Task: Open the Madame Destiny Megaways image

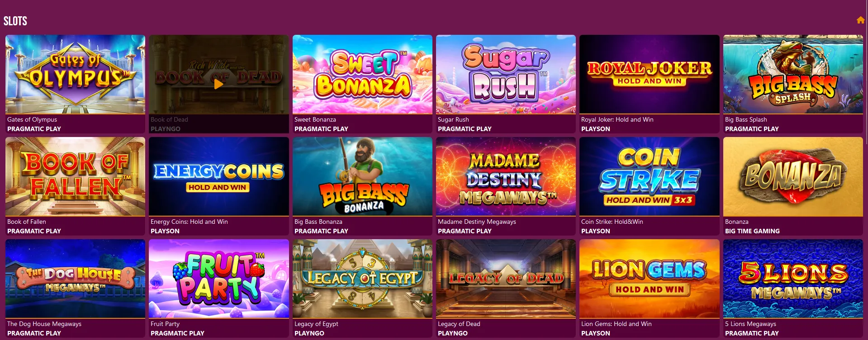Action: click(506, 176)
